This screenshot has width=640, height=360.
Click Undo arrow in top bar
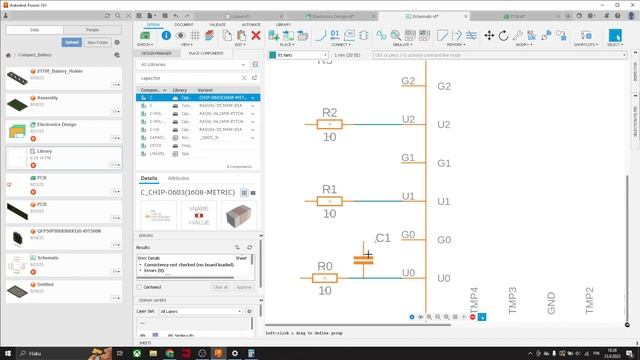coord(176,16)
